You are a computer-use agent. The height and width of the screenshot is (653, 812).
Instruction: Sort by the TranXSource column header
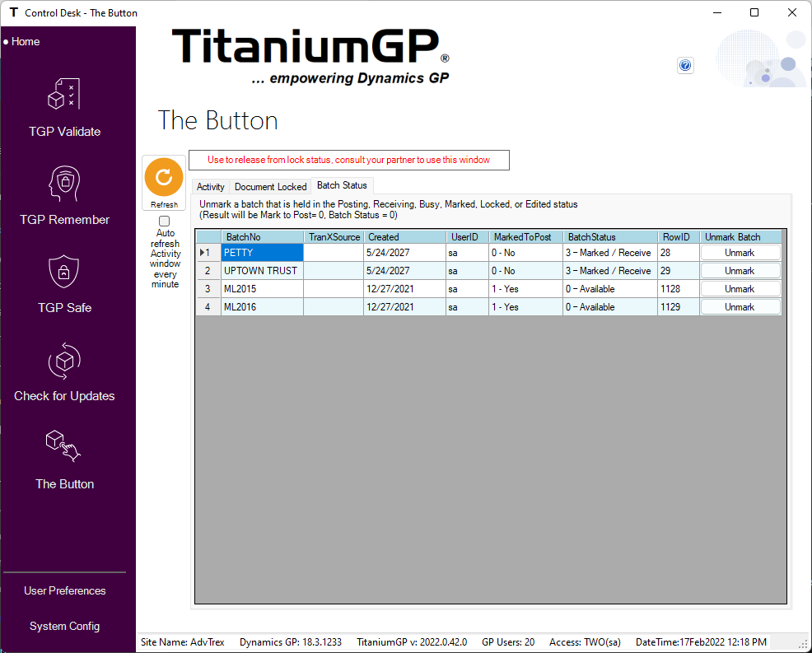point(334,237)
